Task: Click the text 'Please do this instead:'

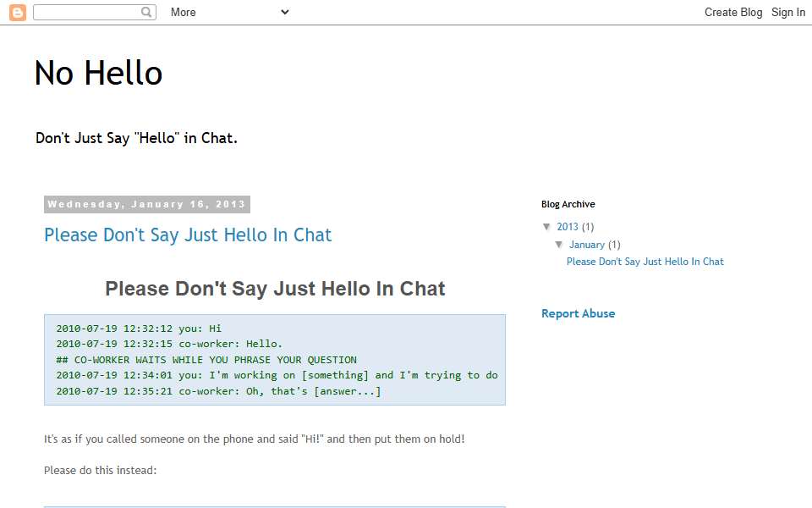Action: 100,470
